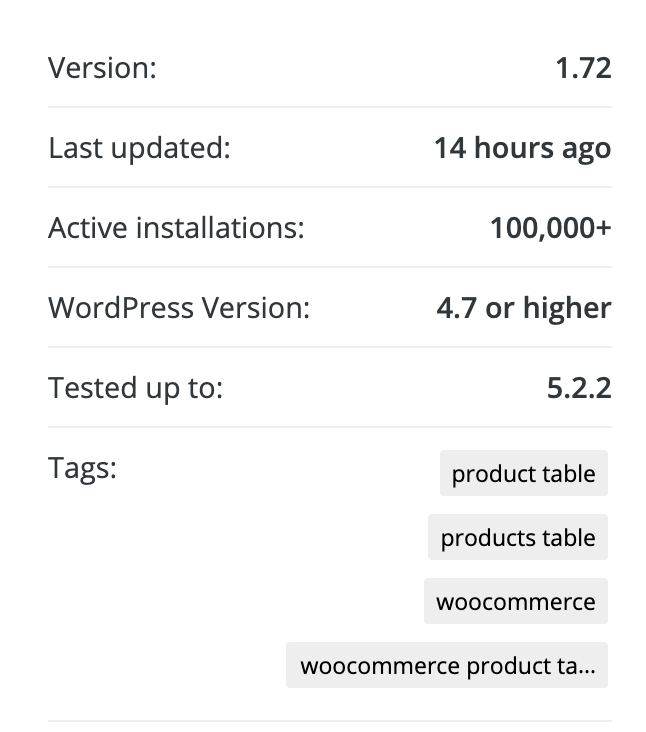Open the 'products table' tag
The image size is (646, 732).
[x=518, y=537]
